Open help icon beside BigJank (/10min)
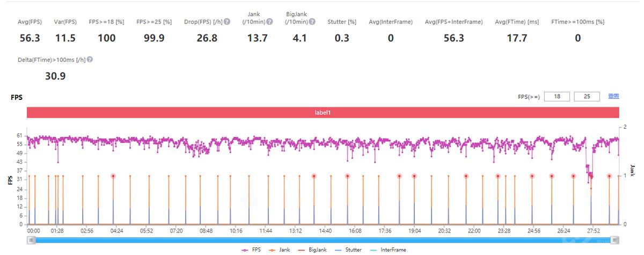This screenshot has width=644, height=255. [312, 22]
